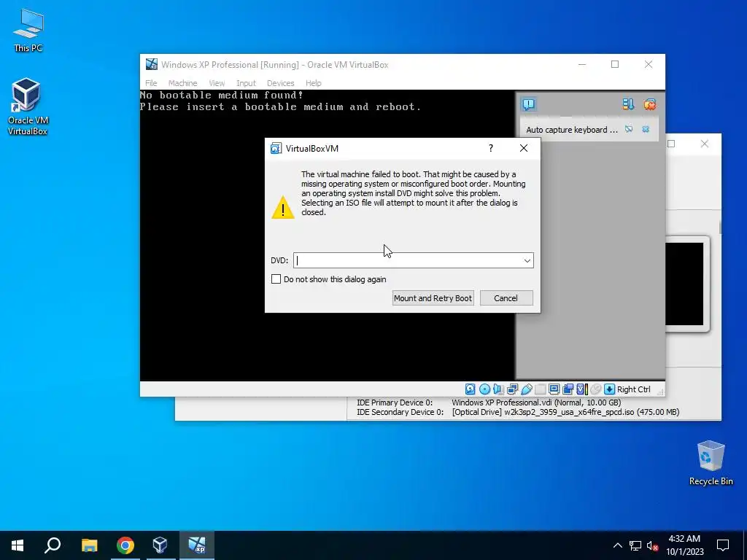This screenshot has height=560, width=747.
Task: Select the Recycle Bin desktop icon
Action: 711,463
